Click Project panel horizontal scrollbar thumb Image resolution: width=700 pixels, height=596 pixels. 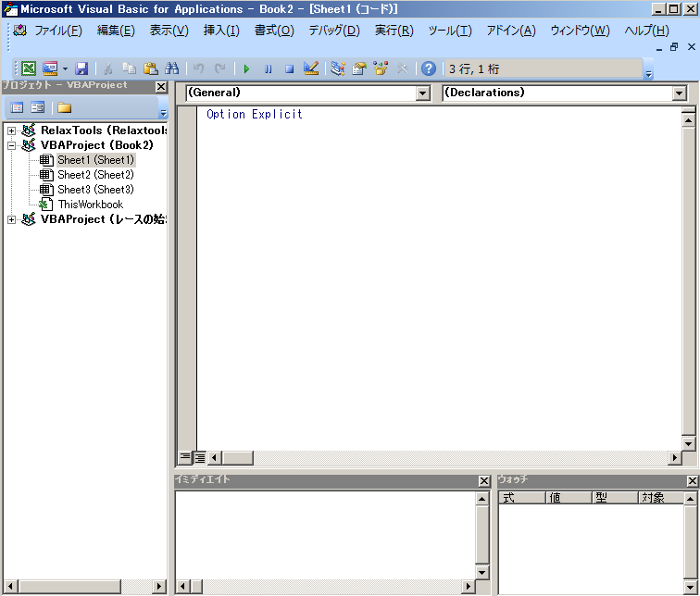pyautogui.click(x=69, y=586)
